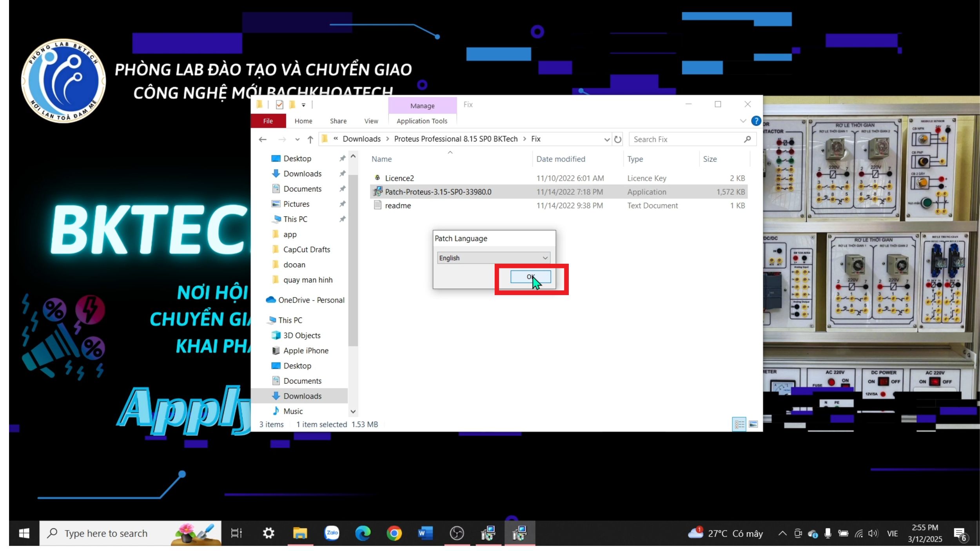
Task: Click the Properties quick access icon
Action: coord(279,105)
